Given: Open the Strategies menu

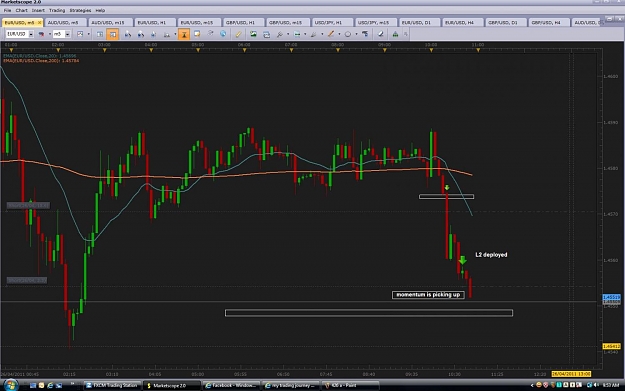Looking at the screenshot, I should coord(80,10).
